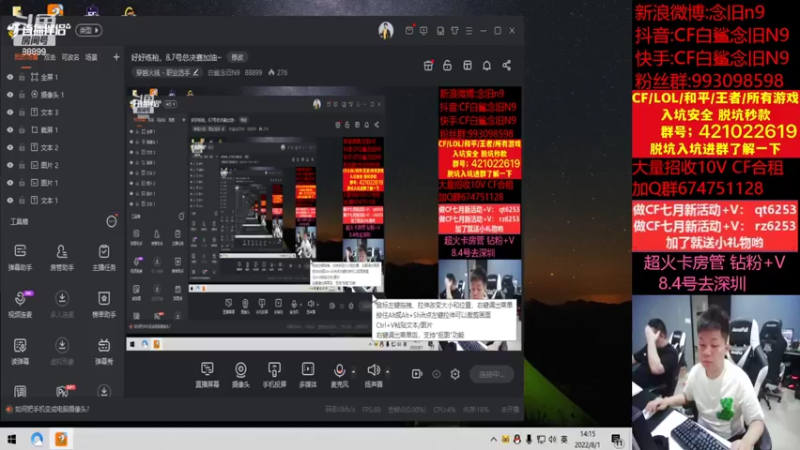Click the 手机投屏 icon
Image resolution: width=800 pixels, height=450 pixels.
coord(274,374)
